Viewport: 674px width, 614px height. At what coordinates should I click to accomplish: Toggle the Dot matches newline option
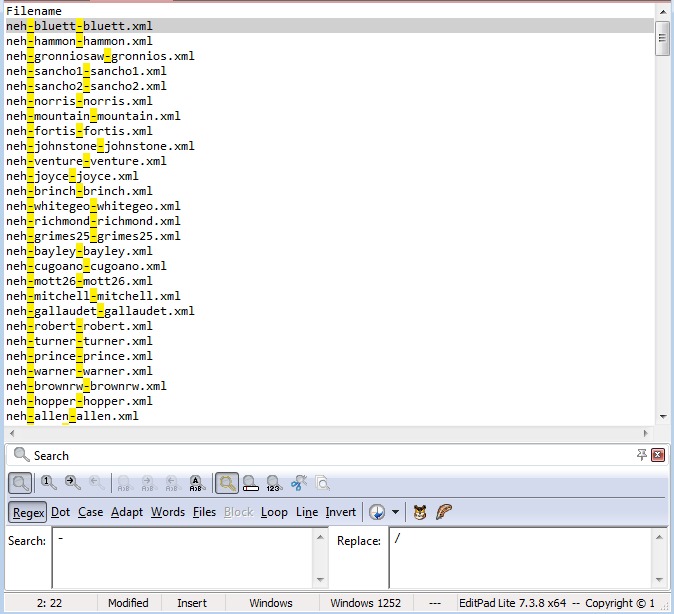61,512
